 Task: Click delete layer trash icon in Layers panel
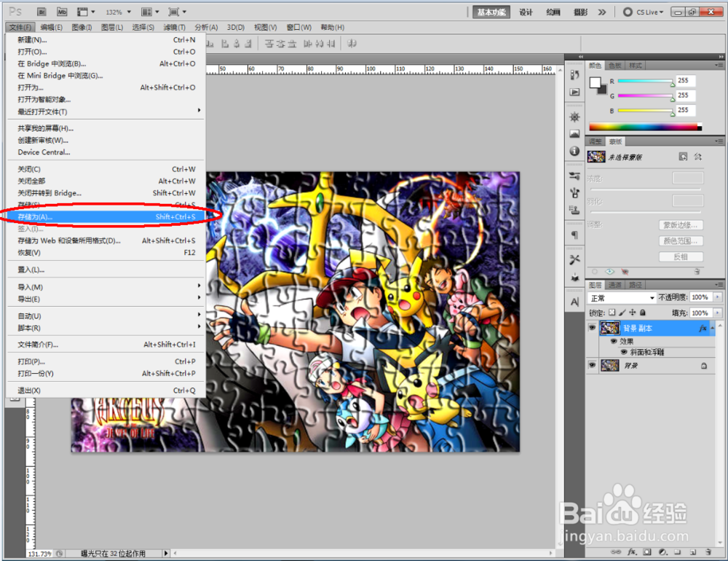(x=708, y=552)
